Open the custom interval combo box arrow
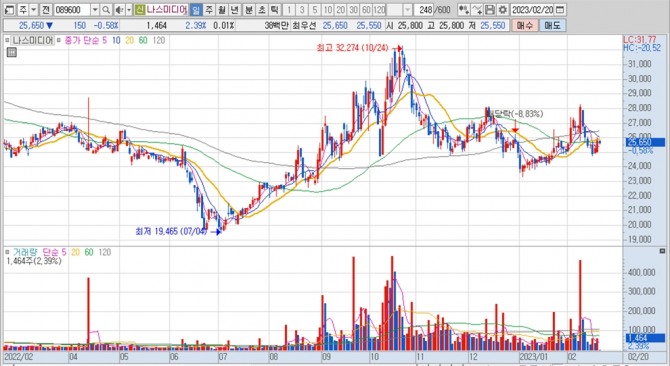Screen dimensions: 670x366 [407, 9]
